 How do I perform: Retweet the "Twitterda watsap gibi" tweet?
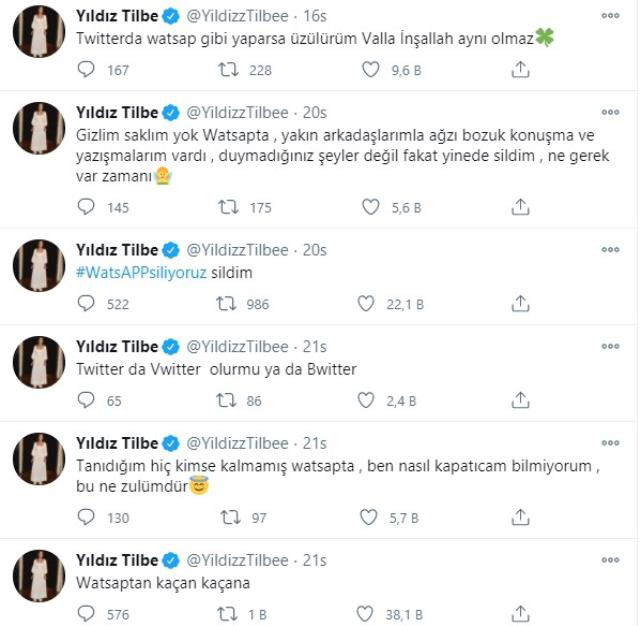click(x=229, y=71)
